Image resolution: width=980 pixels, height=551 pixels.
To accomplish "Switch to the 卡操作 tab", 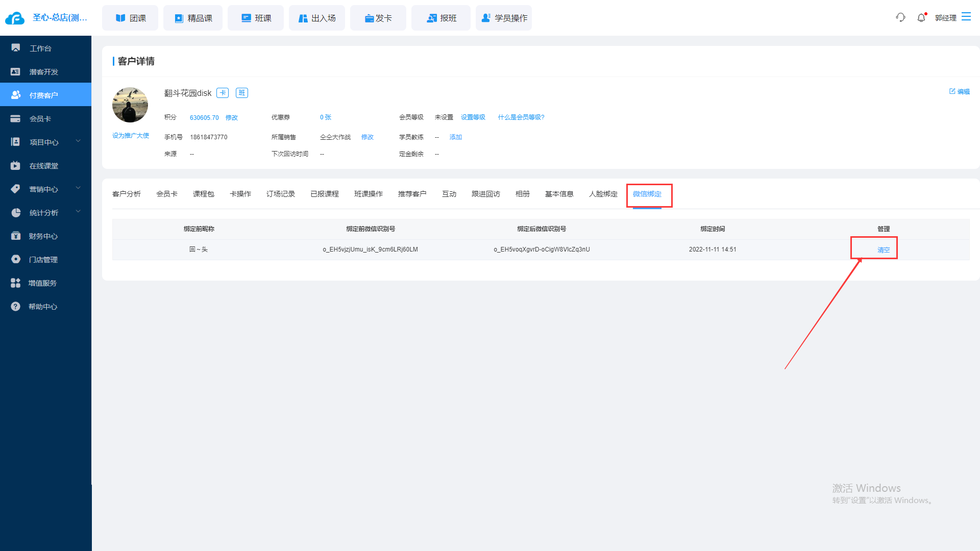I will (x=240, y=194).
